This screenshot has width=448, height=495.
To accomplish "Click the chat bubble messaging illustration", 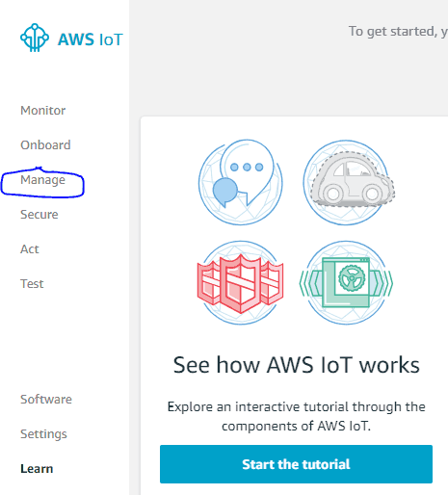I will tap(241, 182).
